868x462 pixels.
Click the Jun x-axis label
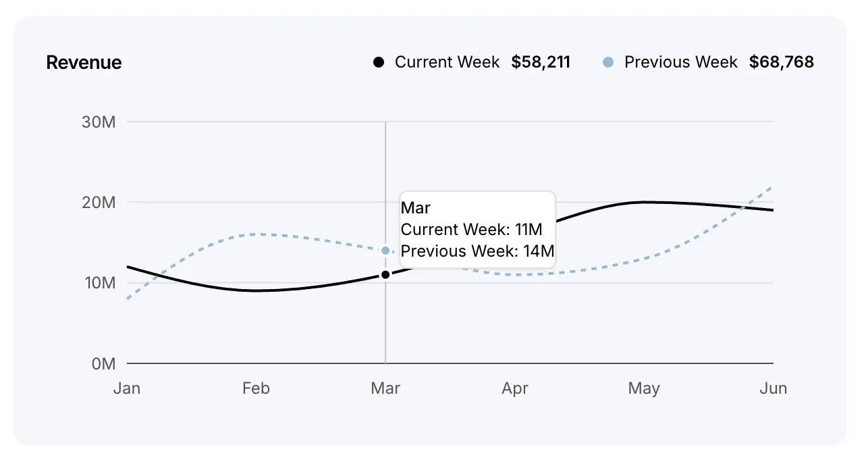774,388
